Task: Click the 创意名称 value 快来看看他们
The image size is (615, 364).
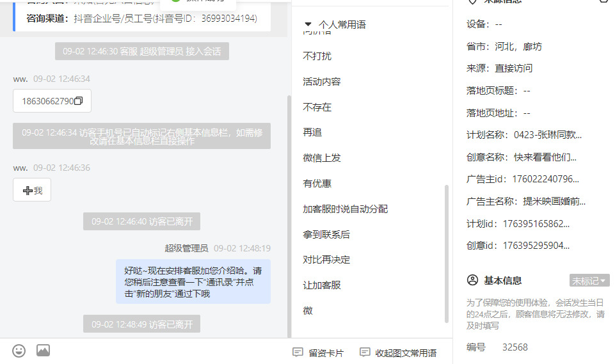Action: pyautogui.click(x=545, y=157)
